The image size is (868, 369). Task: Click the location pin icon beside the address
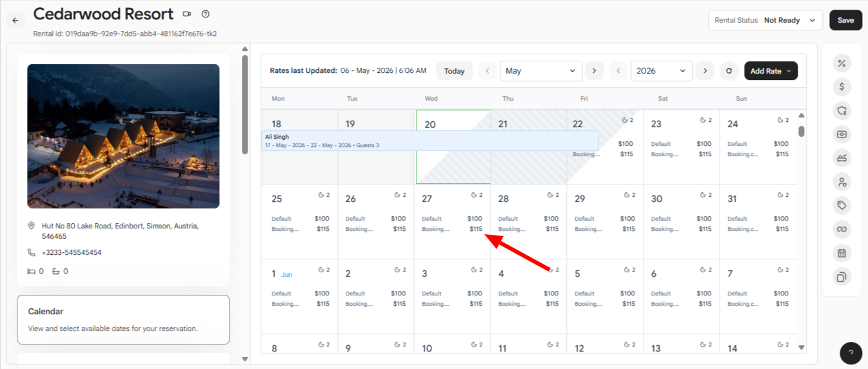[32, 226]
